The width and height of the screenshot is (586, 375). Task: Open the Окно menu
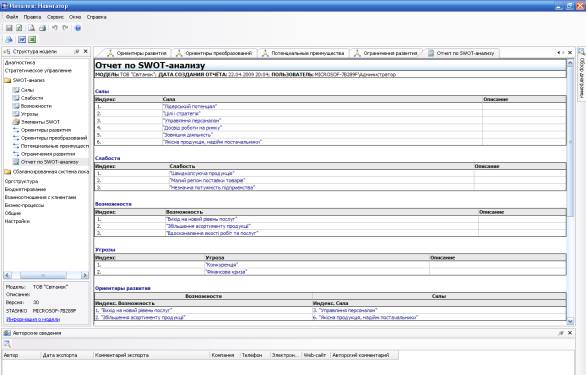[75, 17]
